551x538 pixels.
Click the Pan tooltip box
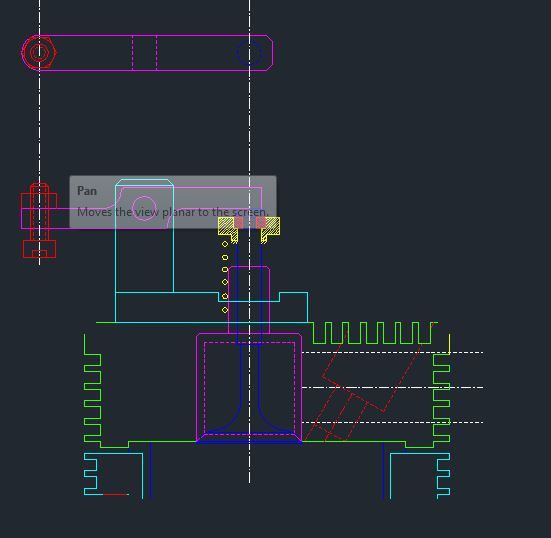coord(173,202)
